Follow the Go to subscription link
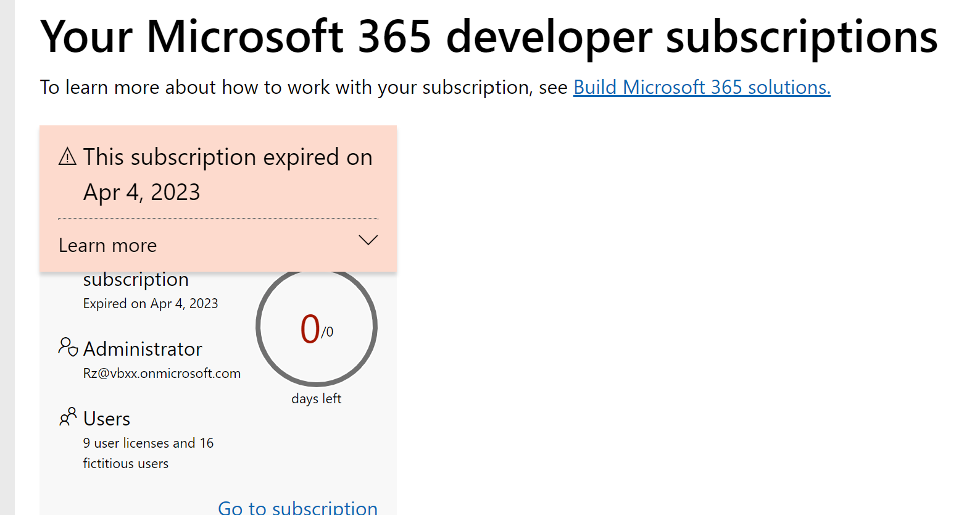Image resolution: width=980 pixels, height=515 pixels. click(x=297, y=508)
